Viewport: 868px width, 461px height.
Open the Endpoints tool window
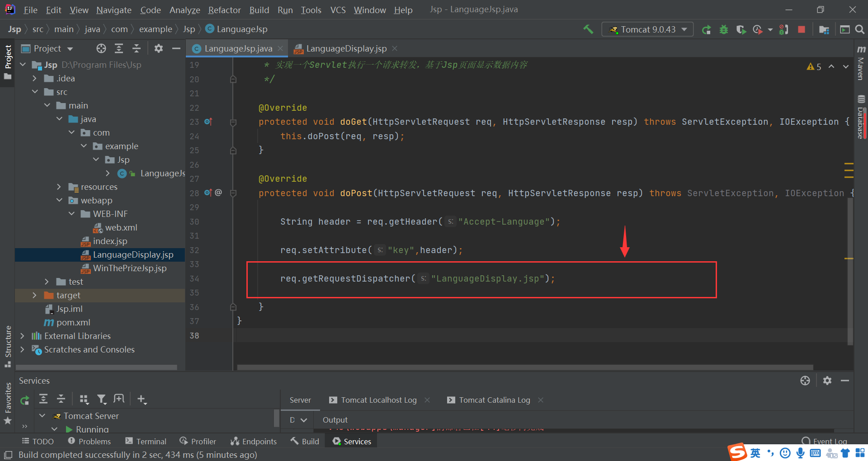(253, 442)
